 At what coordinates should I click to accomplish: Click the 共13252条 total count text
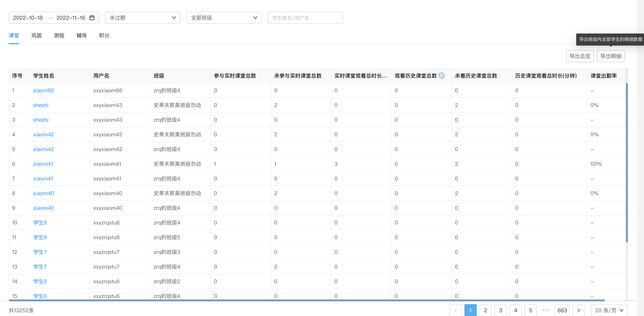(21, 310)
